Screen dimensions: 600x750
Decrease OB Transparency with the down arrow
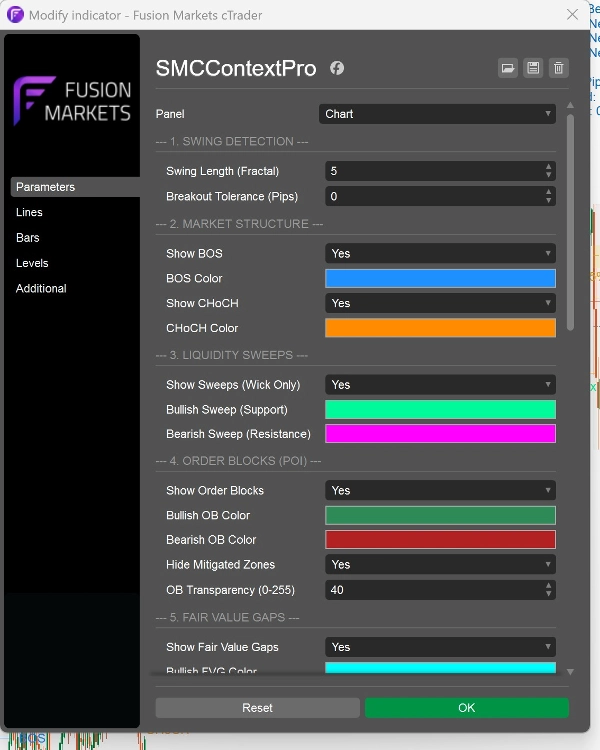click(548, 595)
